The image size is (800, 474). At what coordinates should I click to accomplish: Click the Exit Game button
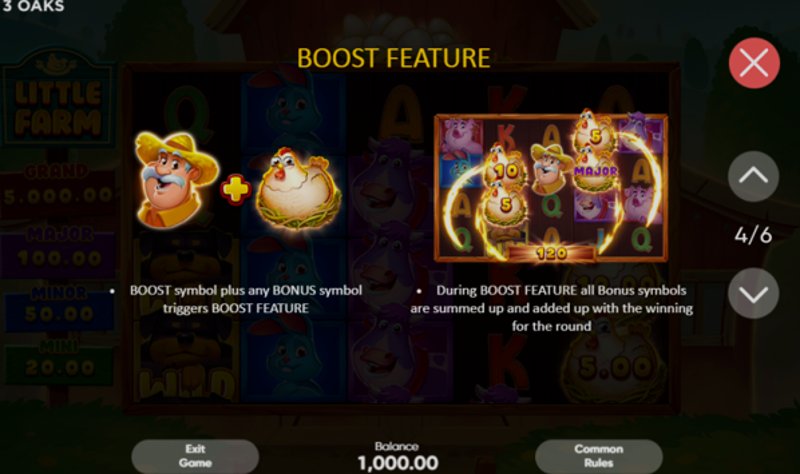(x=195, y=456)
